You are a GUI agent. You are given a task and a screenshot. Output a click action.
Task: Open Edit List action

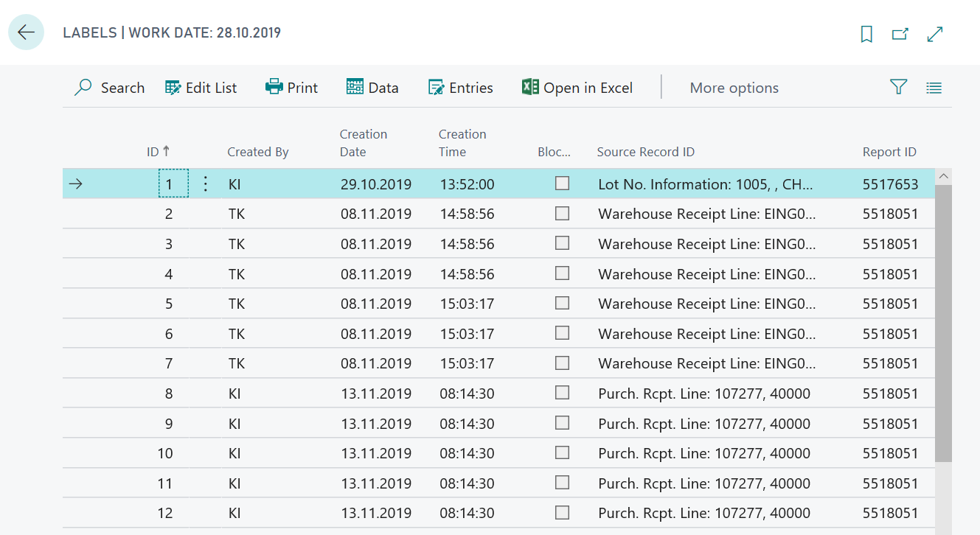[201, 88]
